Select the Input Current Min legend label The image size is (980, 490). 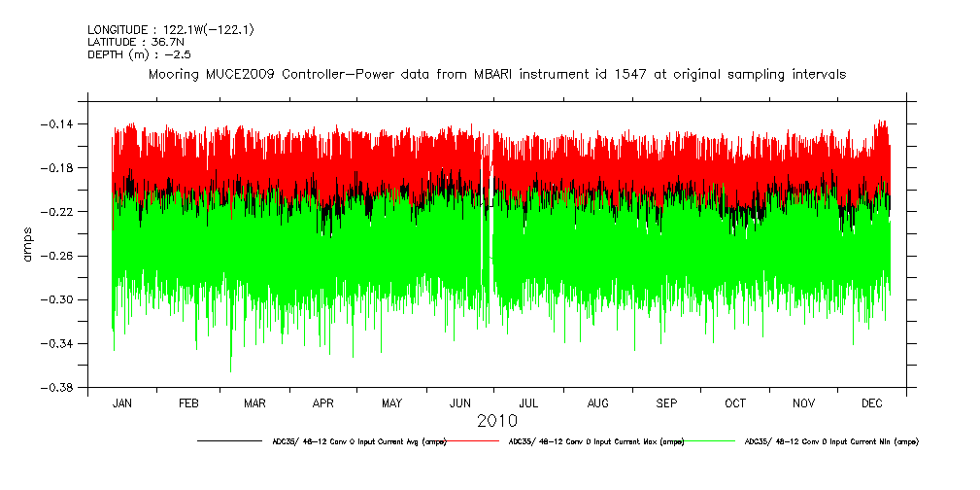tap(830, 441)
